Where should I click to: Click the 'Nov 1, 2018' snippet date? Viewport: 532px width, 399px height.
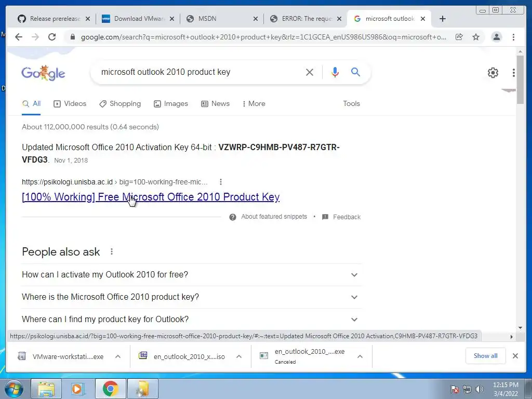coord(71,161)
